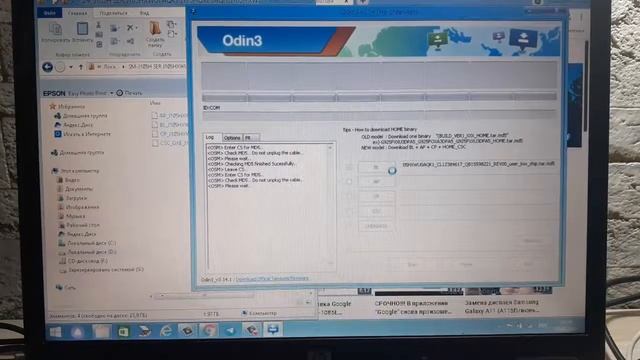Open the Загрузки folder in sidebar
Screen dimensions: 640x360
tap(73, 198)
